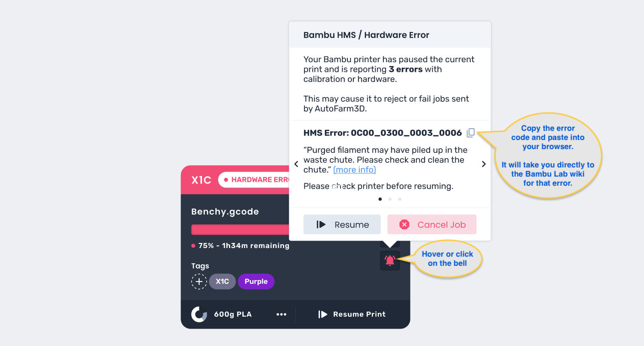Open the three-dots more options menu
This screenshot has height=346, width=644.
[282, 314]
